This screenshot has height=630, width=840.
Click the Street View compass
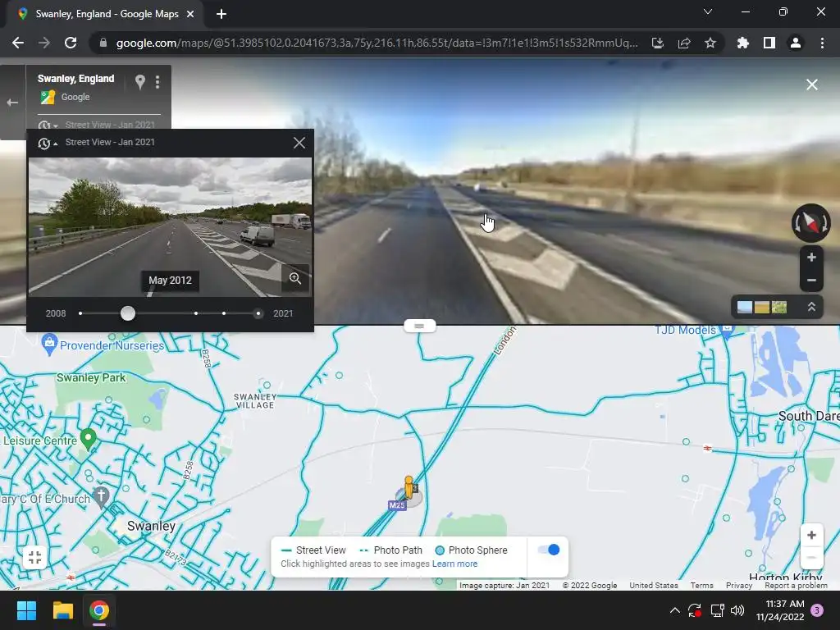(811, 222)
